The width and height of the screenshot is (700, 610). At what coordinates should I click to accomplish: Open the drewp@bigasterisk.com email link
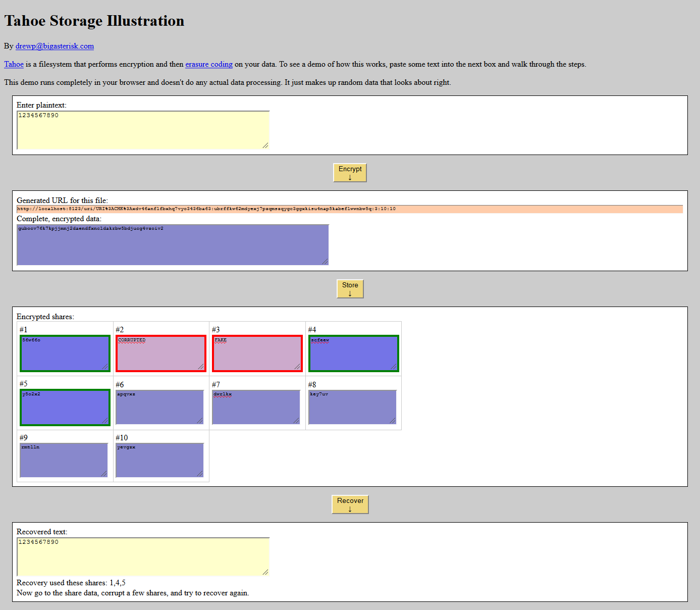click(x=55, y=46)
